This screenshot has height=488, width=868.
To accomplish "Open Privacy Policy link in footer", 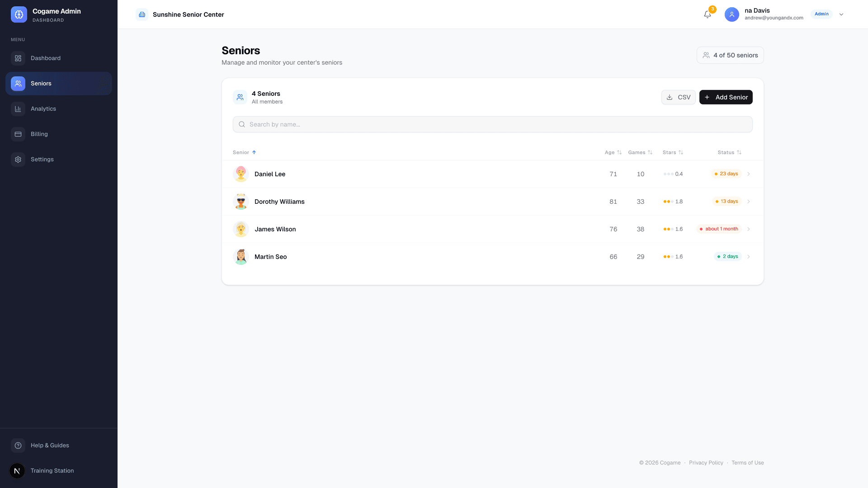I will [706, 462].
